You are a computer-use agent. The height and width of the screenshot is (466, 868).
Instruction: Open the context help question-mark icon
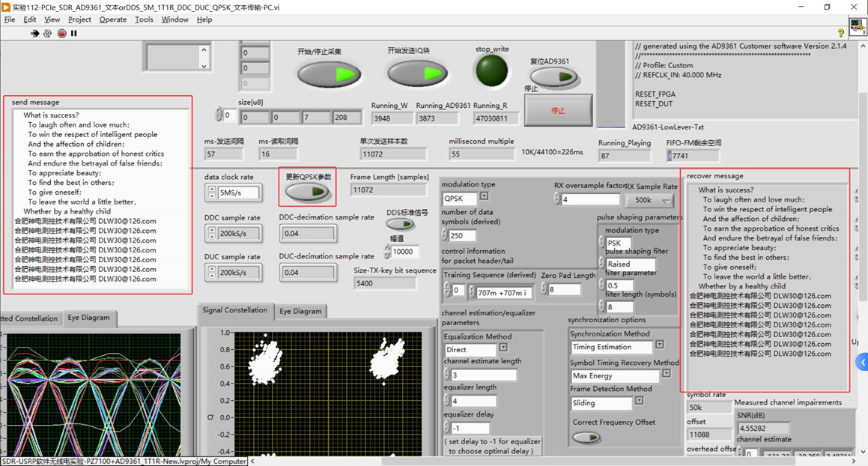click(x=840, y=33)
